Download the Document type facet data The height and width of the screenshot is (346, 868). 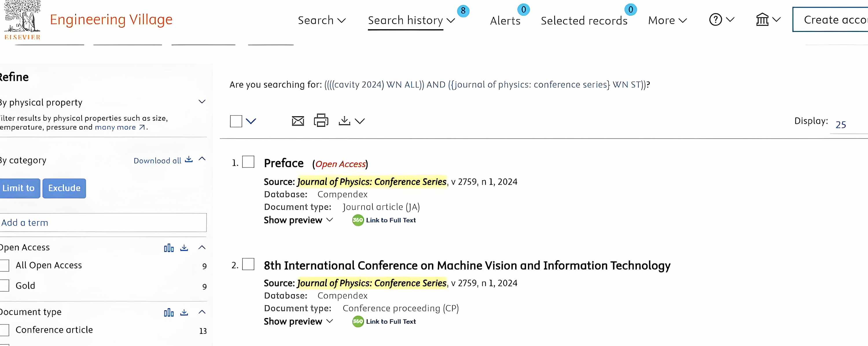184,313
